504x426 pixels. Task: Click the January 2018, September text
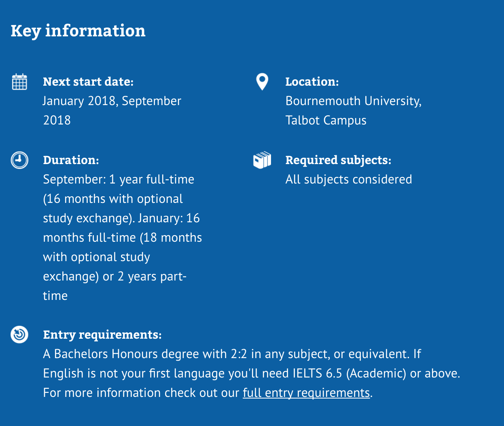point(112,101)
